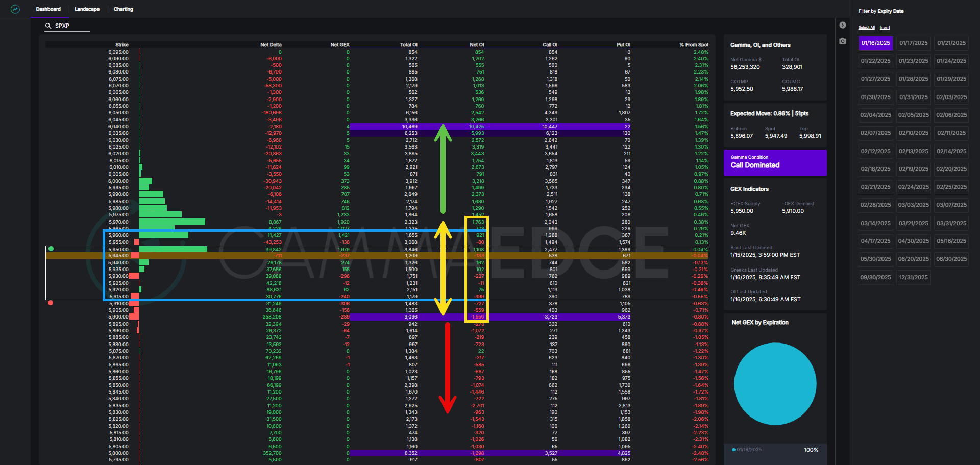Toggle the 01/24/2025 expiry filter
This screenshot has width=980, height=465.
[951, 61]
